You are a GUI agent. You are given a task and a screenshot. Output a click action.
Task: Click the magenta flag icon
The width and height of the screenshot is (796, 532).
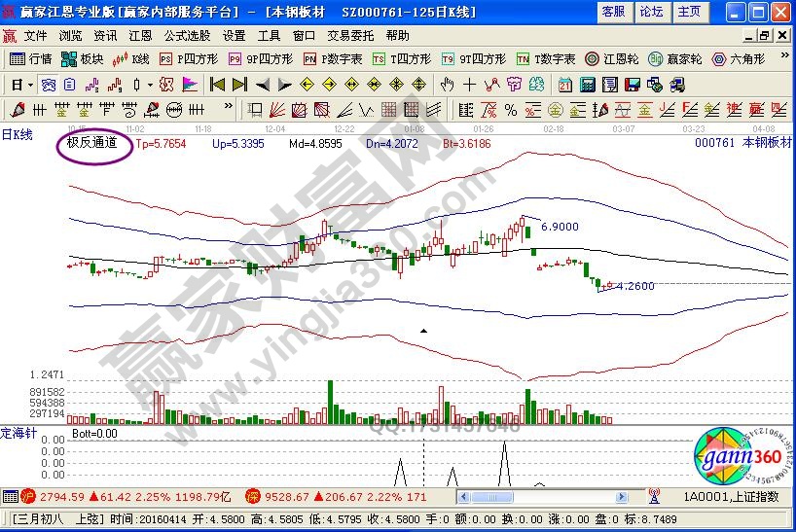tap(190, 85)
